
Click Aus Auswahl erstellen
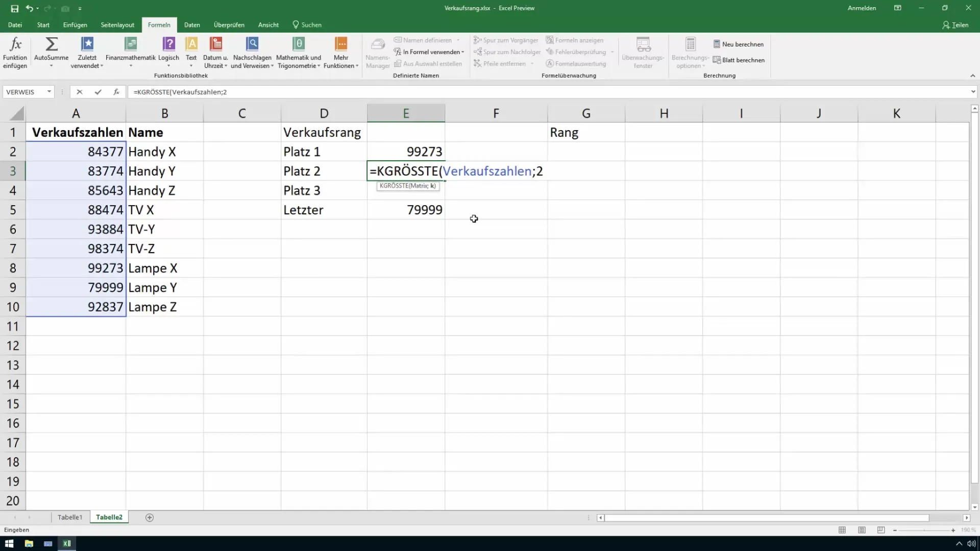coord(428,64)
